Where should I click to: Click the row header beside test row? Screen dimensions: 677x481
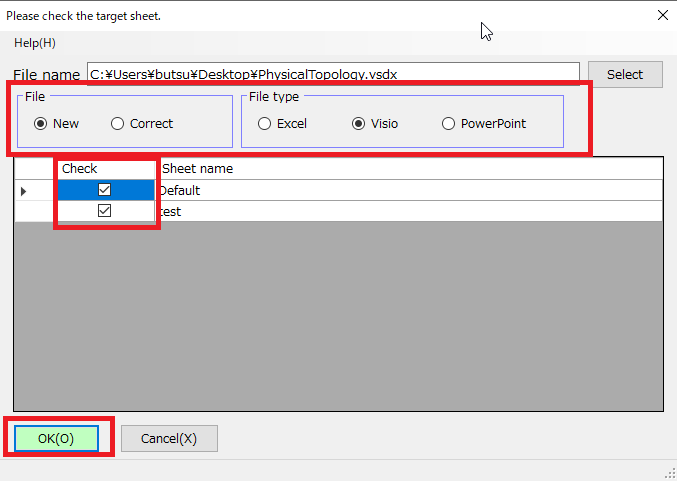click(x=24, y=211)
